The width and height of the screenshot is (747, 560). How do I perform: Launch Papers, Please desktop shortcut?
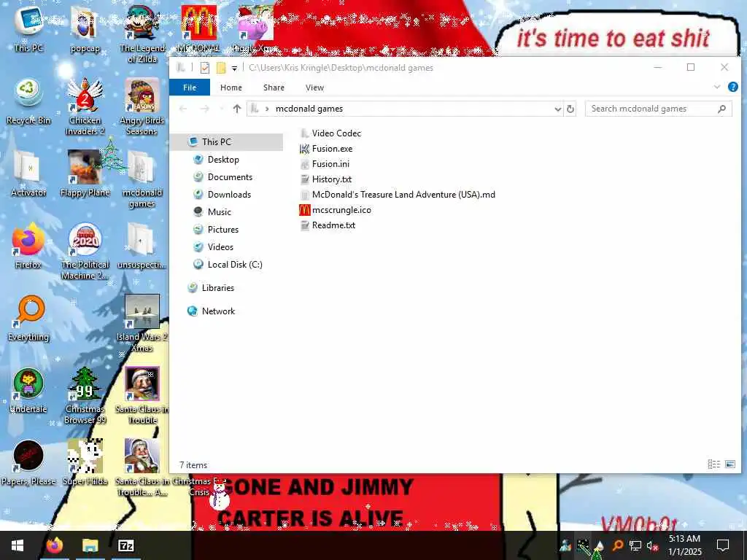pyautogui.click(x=28, y=462)
